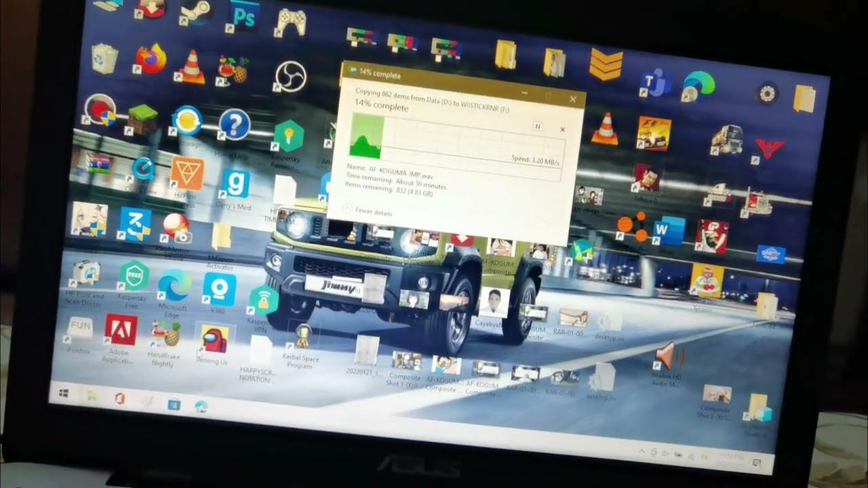
Task: Open Microsoft Edge from the taskbar
Action: (201, 406)
